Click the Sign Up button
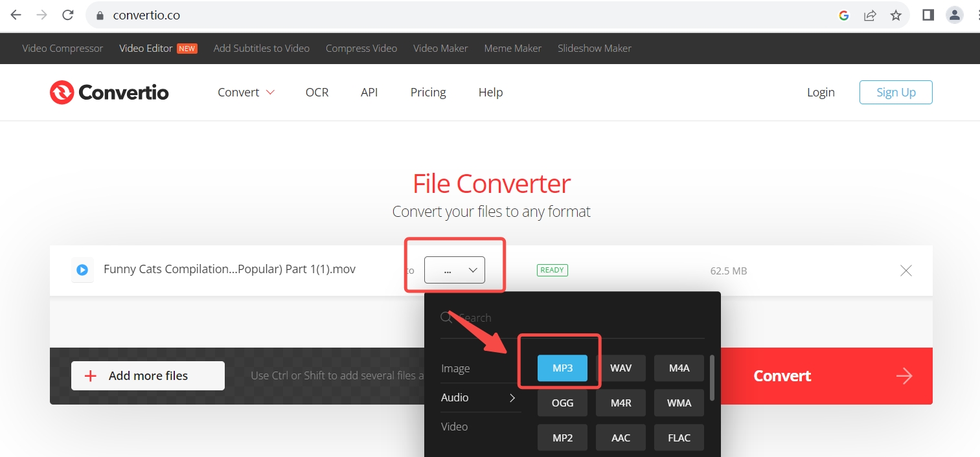The height and width of the screenshot is (457, 980). tap(896, 92)
